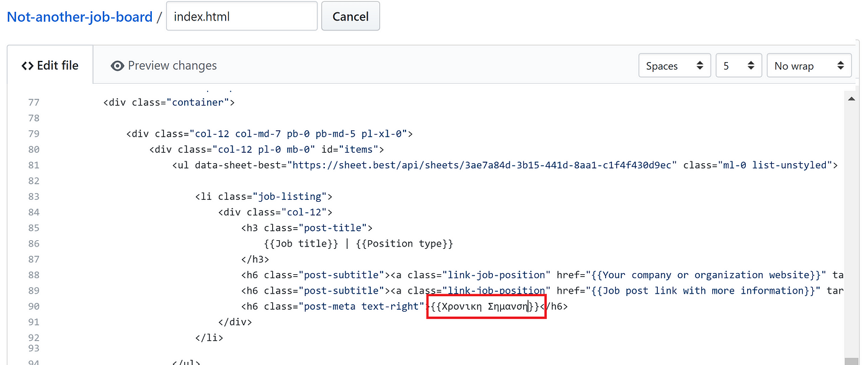The height and width of the screenshot is (365, 868).
Task: Click line number 83 in the gutter
Action: click(33, 196)
